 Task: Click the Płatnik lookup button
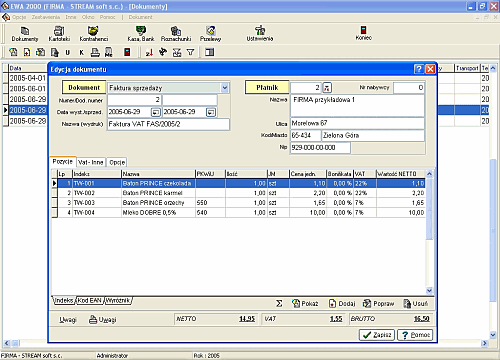click(327, 88)
